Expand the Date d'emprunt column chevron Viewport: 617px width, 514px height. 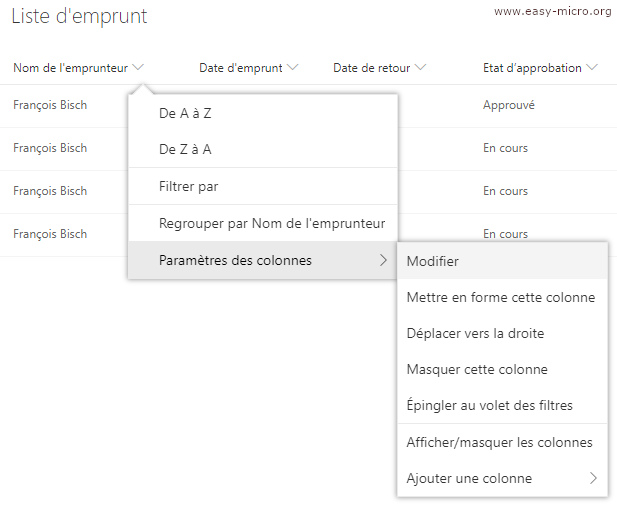[292, 67]
